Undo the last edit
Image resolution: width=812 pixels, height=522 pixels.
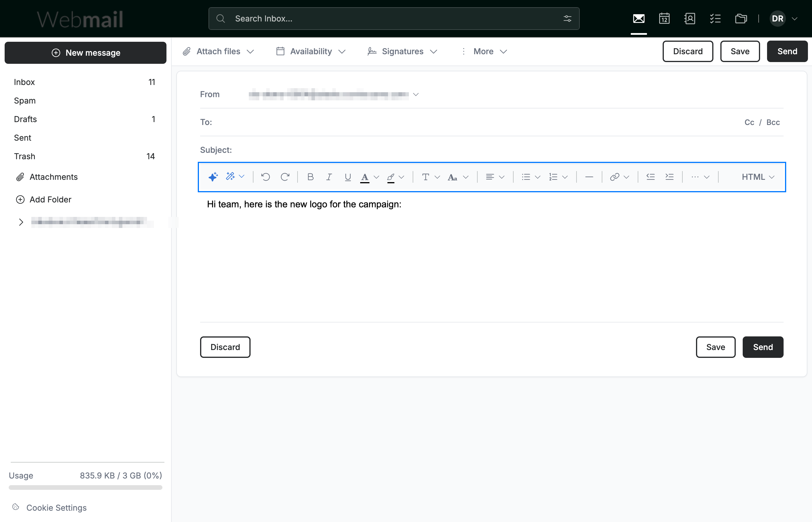265,177
